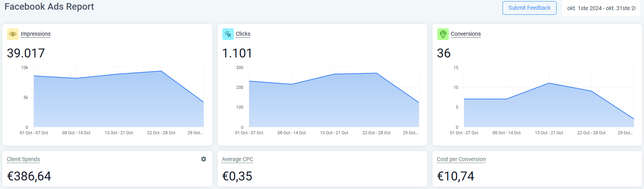Click the Average CPC label
Viewport: 644px width, 189px height.
237,159
